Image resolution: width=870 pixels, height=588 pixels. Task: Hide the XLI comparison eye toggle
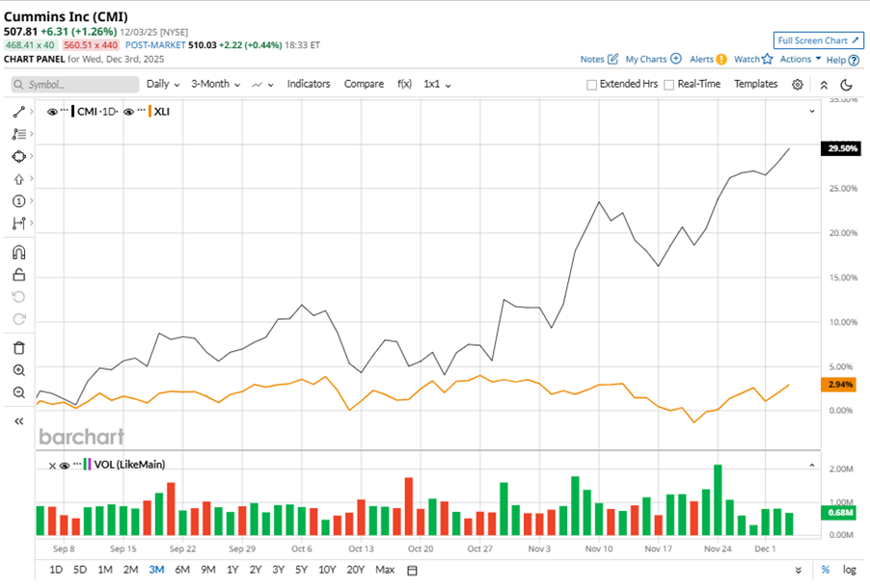[x=128, y=112]
